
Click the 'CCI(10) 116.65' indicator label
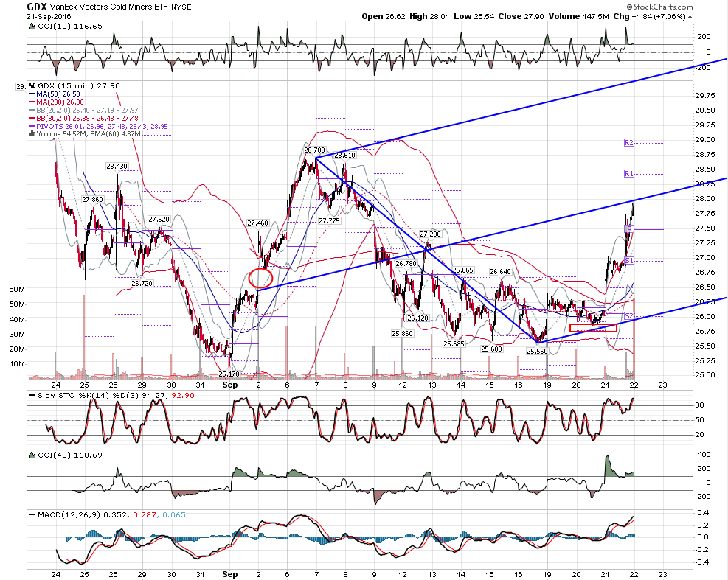pyautogui.click(x=69, y=27)
